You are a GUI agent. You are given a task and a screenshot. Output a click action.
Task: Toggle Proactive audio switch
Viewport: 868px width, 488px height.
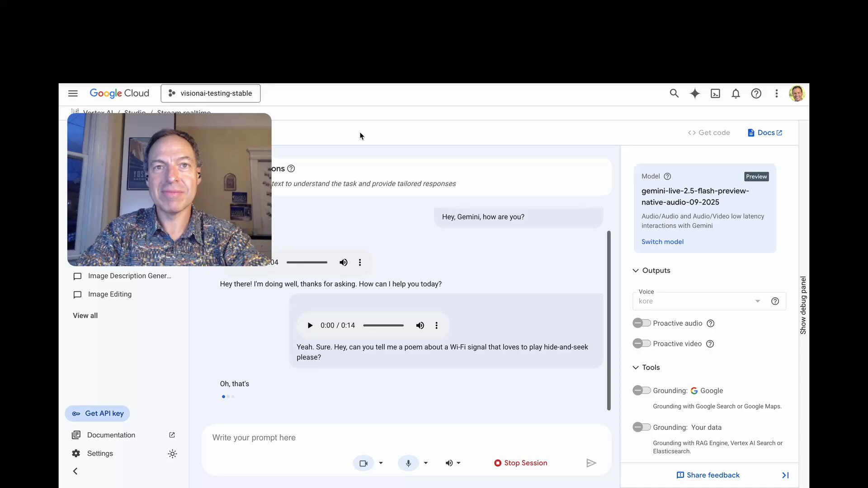pyautogui.click(x=642, y=323)
